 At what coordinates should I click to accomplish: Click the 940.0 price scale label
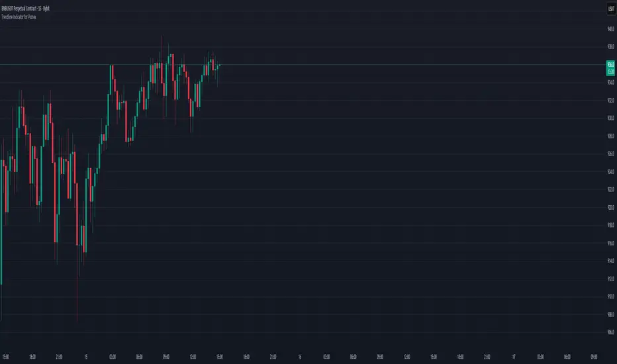[609, 29]
